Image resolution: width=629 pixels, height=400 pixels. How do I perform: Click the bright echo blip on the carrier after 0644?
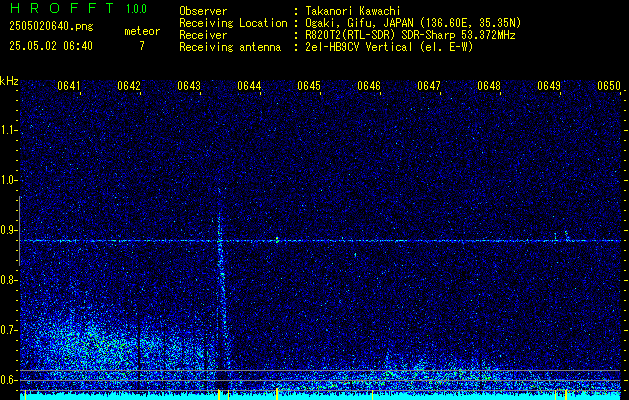pos(277,240)
